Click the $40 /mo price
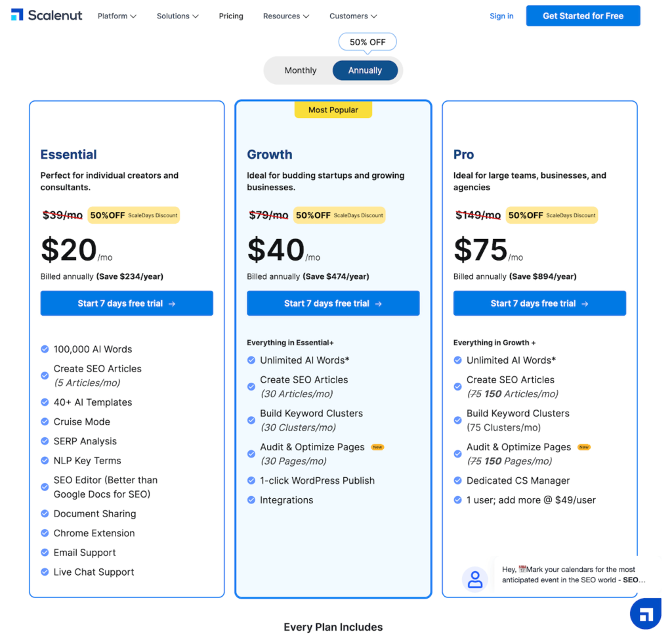The image size is (672, 640). click(x=283, y=250)
